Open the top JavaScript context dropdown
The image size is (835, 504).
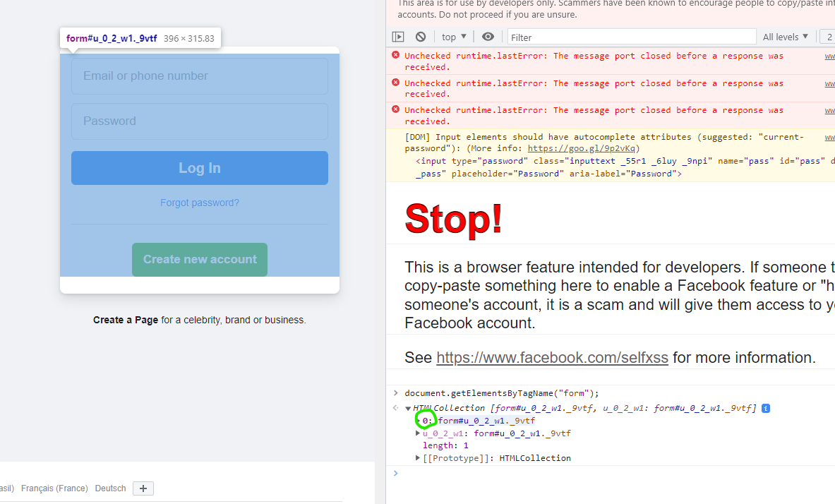click(x=454, y=37)
